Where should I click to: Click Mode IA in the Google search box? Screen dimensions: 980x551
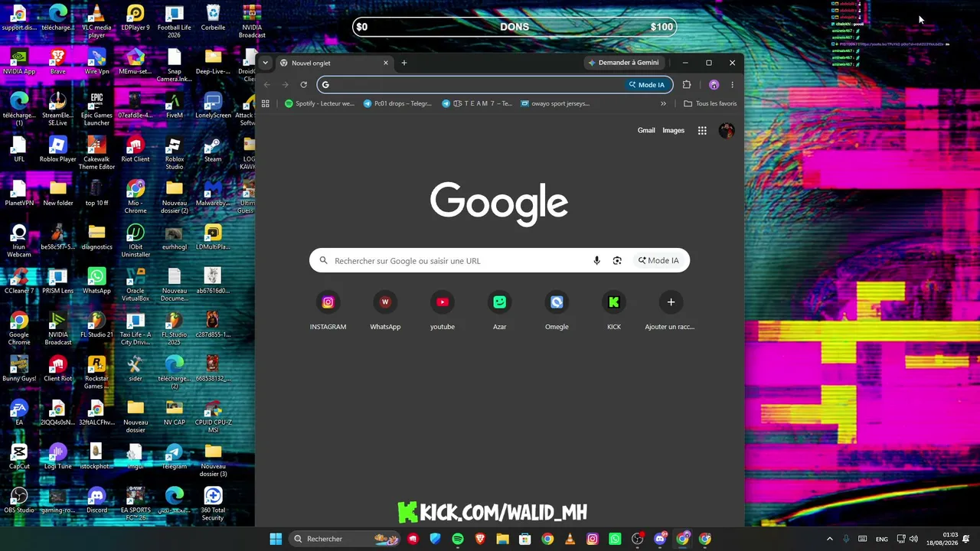(x=658, y=261)
